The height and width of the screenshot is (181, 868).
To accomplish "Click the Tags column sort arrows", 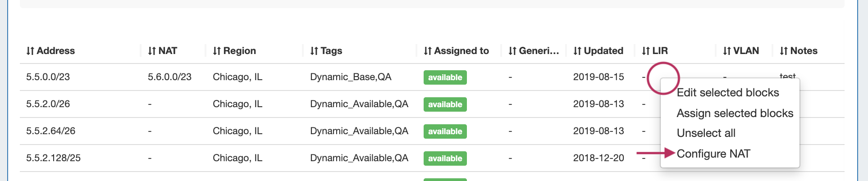I will (314, 51).
